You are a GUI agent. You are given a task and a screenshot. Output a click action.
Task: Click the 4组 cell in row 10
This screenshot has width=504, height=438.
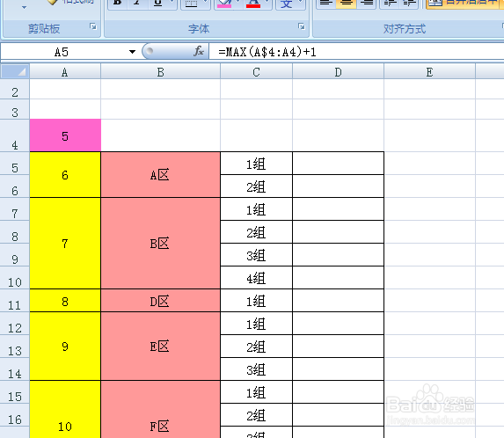pyautogui.click(x=256, y=277)
